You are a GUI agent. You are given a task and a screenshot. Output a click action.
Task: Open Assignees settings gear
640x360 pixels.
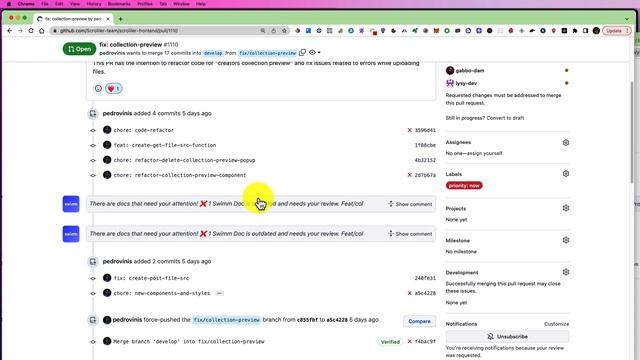566,142
